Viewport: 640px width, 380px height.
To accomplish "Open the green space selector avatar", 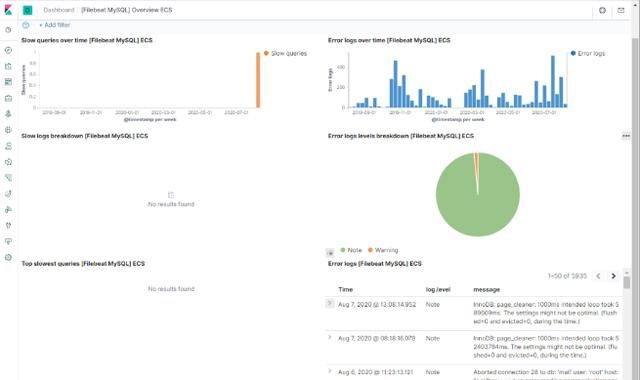I will coord(27,10).
